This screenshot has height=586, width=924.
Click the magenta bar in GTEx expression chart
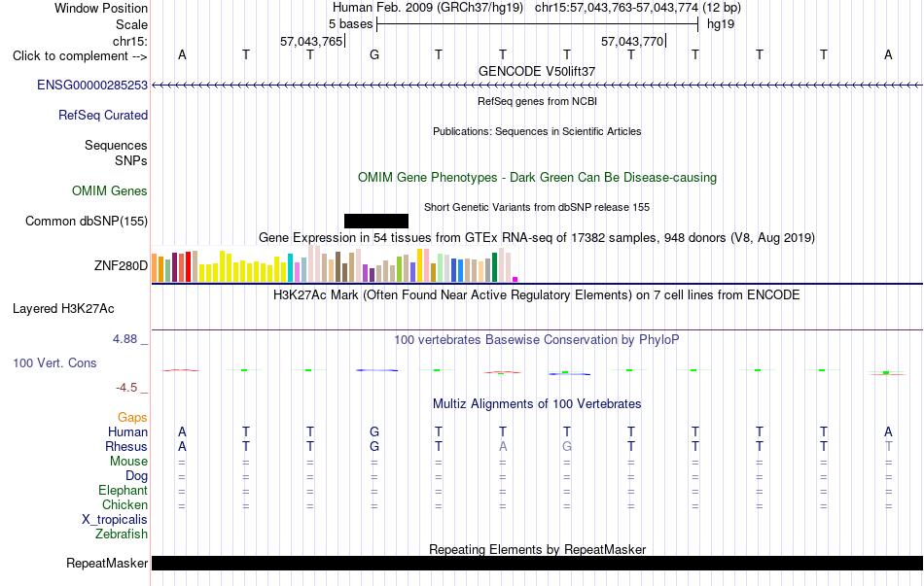pos(515,280)
